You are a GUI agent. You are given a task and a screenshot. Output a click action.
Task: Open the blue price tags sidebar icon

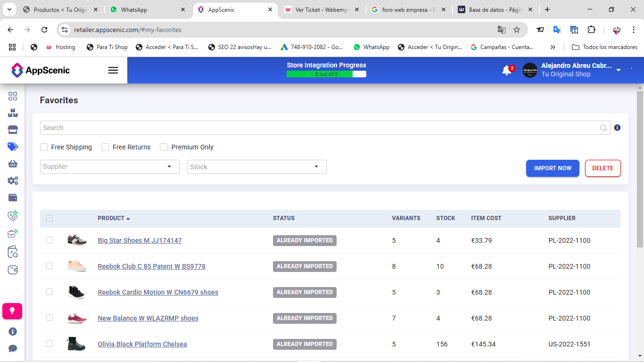[x=13, y=147]
